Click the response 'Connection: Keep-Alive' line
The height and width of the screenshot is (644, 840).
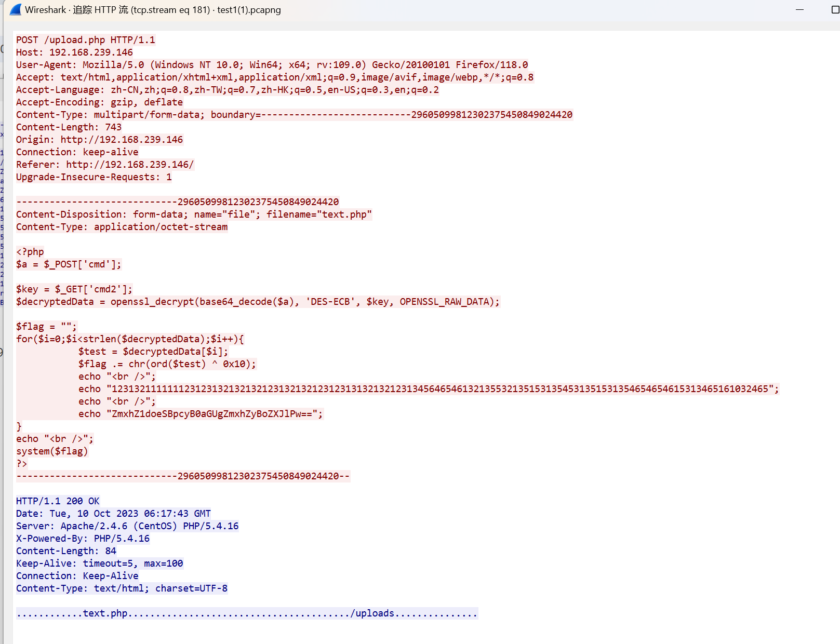coord(77,576)
